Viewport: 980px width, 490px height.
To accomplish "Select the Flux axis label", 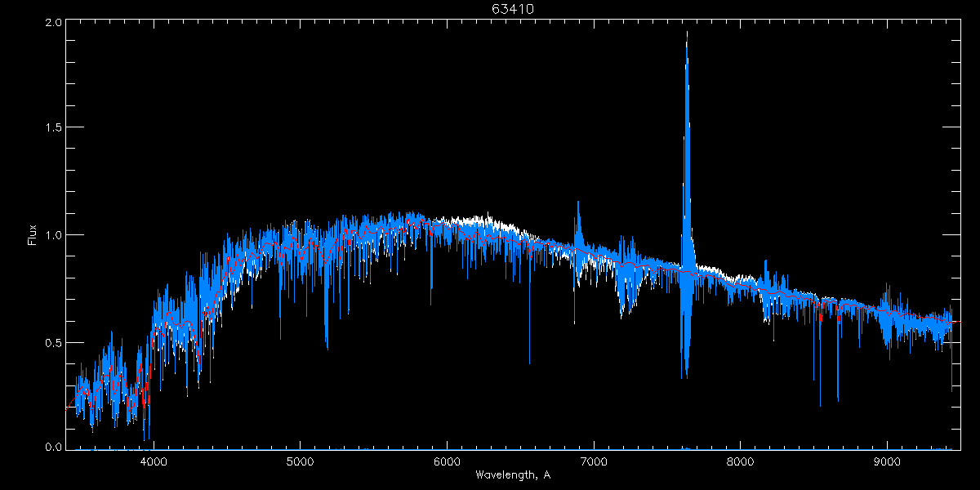I will point(33,234).
